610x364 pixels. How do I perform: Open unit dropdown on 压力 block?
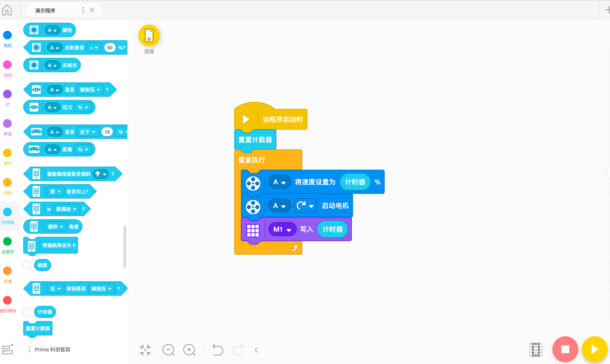pyautogui.click(x=83, y=107)
